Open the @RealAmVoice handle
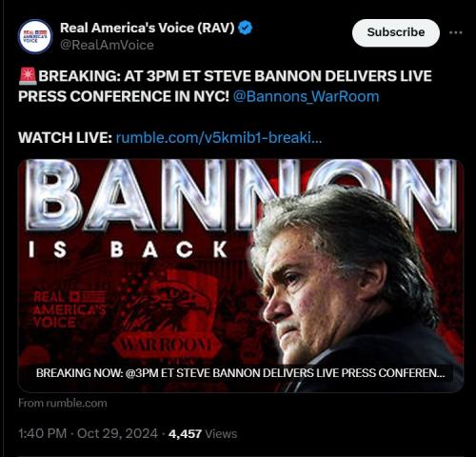This screenshot has width=476, height=457. pyautogui.click(x=107, y=45)
